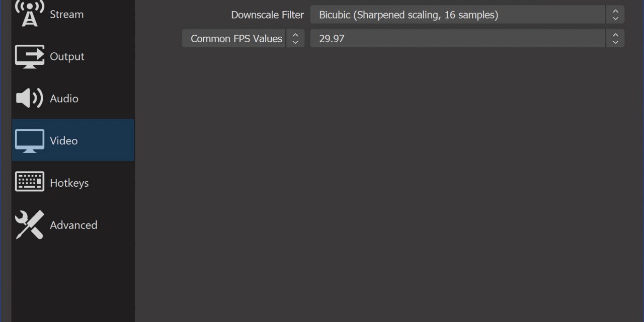Click the Stream antenna icon
The image size is (644, 322).
[x=30, y=13]
